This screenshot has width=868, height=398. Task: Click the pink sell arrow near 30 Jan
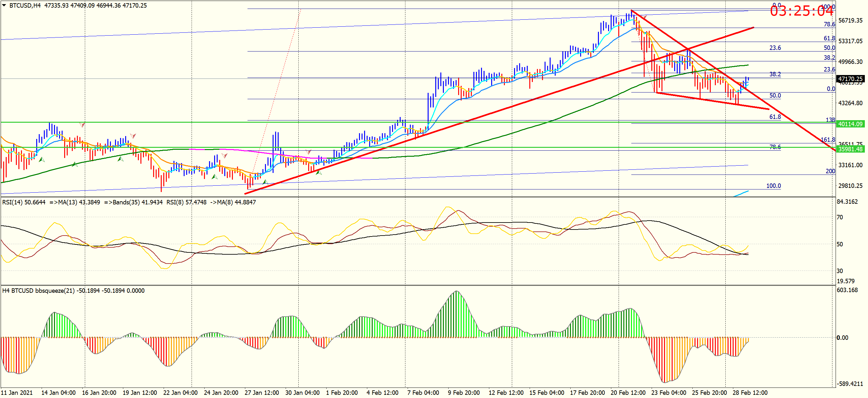(308, 152)
